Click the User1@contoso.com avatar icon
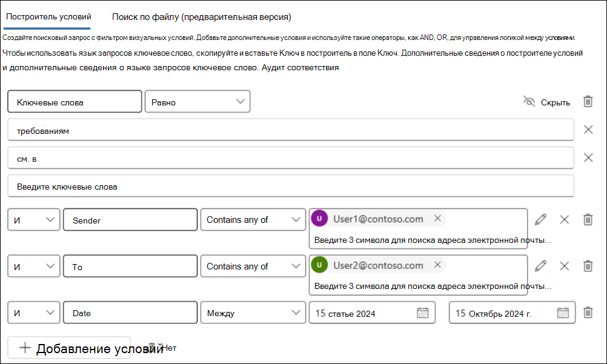607x364 pixels. [319, 219]
